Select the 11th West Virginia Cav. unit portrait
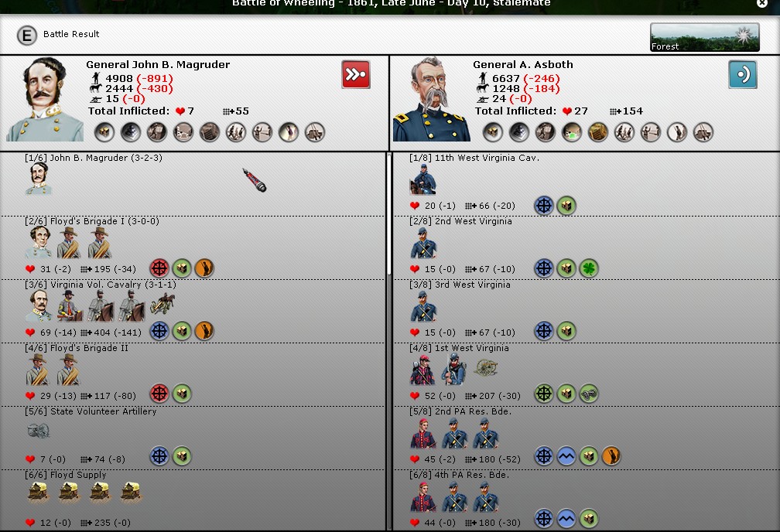This screenshot has width=780, height=532. pyautogui.click(x=422, y=179)
